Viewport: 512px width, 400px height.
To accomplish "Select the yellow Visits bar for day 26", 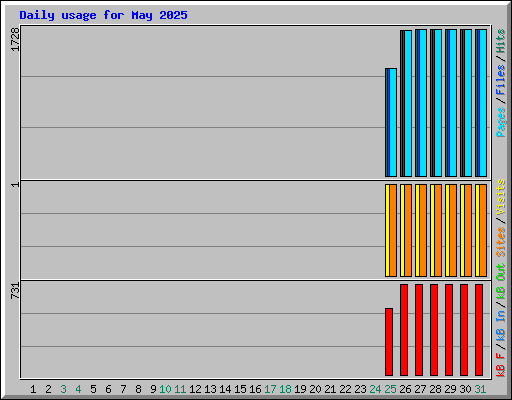I will 402,230.
